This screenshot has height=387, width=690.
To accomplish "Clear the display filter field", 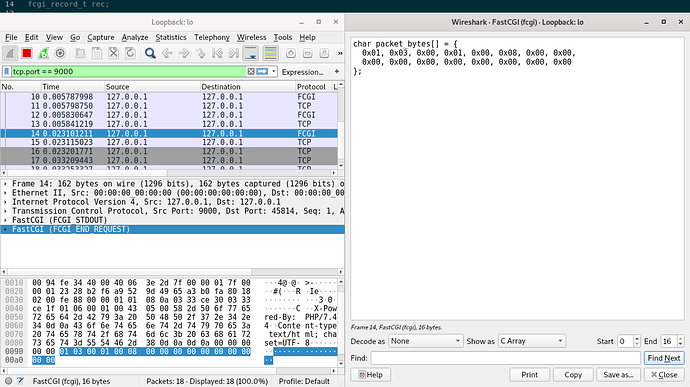I will pos(251,71).
